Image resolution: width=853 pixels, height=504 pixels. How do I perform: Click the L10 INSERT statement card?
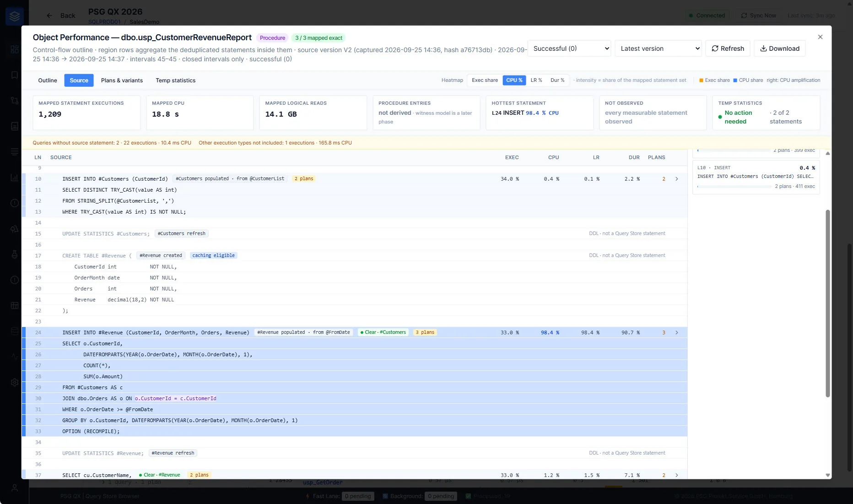[x=756, y=177]
